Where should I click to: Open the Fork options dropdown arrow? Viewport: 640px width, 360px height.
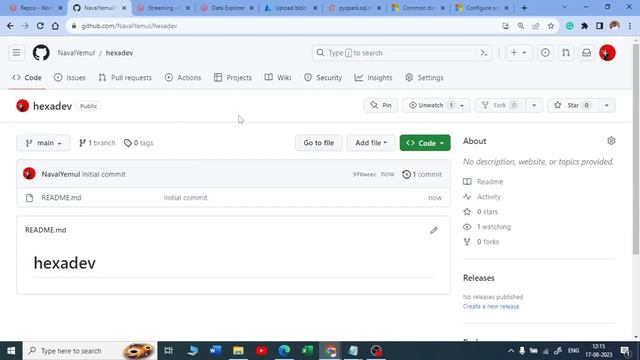(x=534, y=105)
